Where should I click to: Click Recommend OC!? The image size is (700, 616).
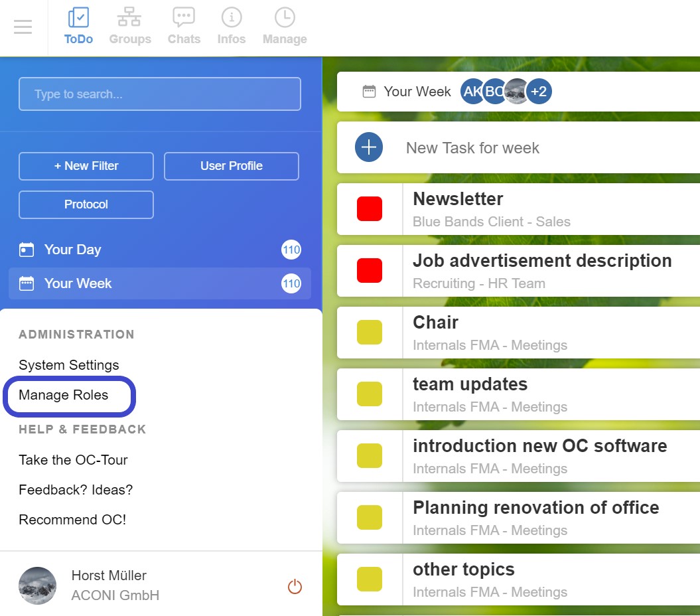pos(72,520)
